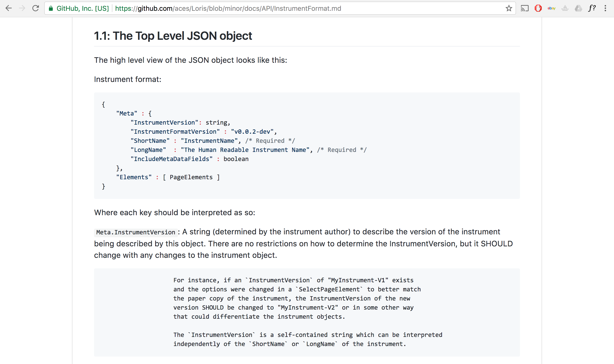
Task: Reload the current GitHub page
Action: (x=35, y=8)
